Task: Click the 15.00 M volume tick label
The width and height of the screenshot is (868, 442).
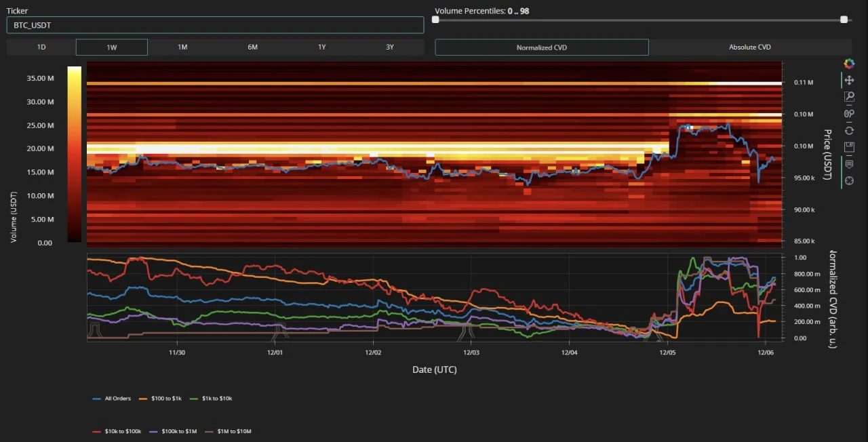Action: [x=40, y=172]
